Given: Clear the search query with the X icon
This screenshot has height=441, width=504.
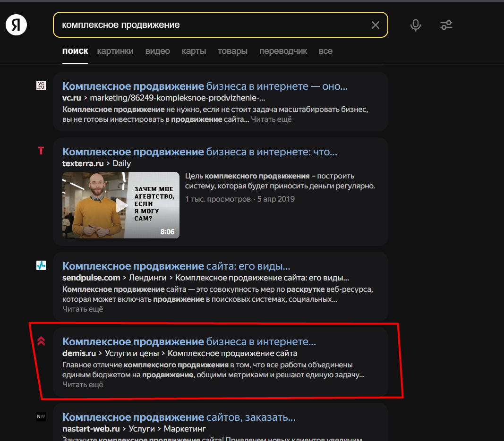Looking at the screenshot, I should pyautogui.click(x=376, y=25).
